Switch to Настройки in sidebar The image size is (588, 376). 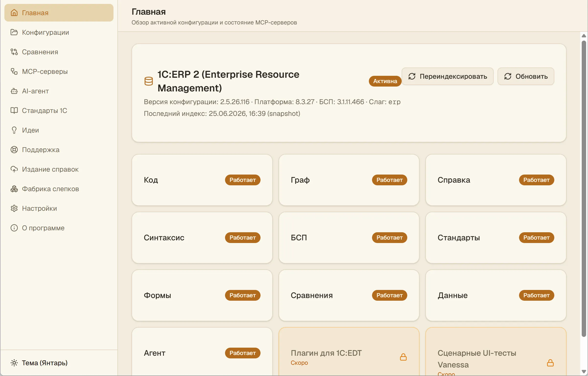click(x=59, y=208)
